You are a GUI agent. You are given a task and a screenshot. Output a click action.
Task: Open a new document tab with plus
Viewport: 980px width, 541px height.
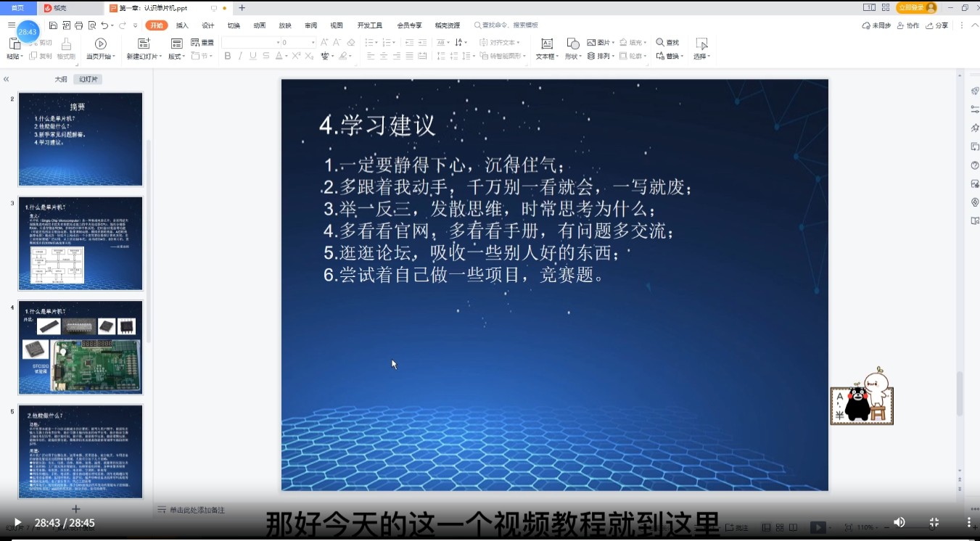[242, 8]
